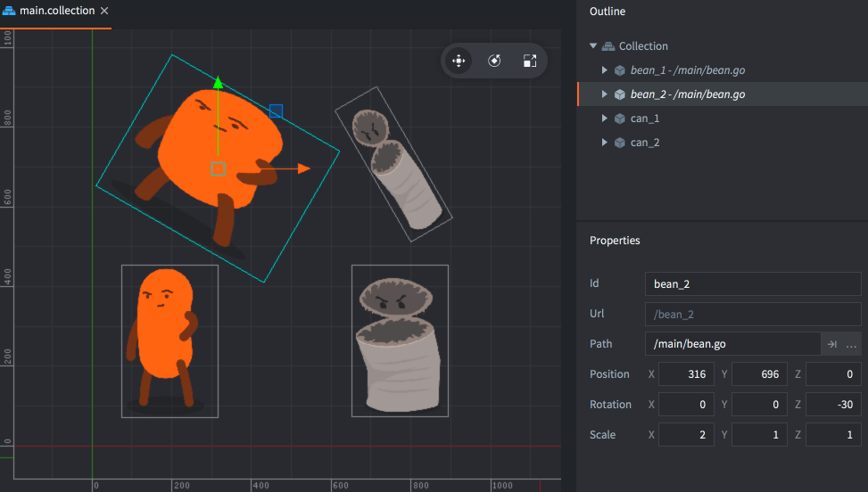This screenshot has width=868, height=492.
Task: Select the Scale tool in scene toolbar
Action: [x=530, y=61]
